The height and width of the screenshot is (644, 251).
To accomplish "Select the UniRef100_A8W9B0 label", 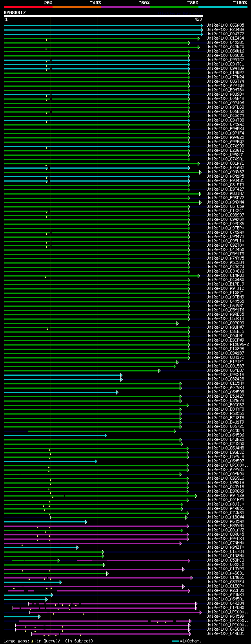I will 225,95.
